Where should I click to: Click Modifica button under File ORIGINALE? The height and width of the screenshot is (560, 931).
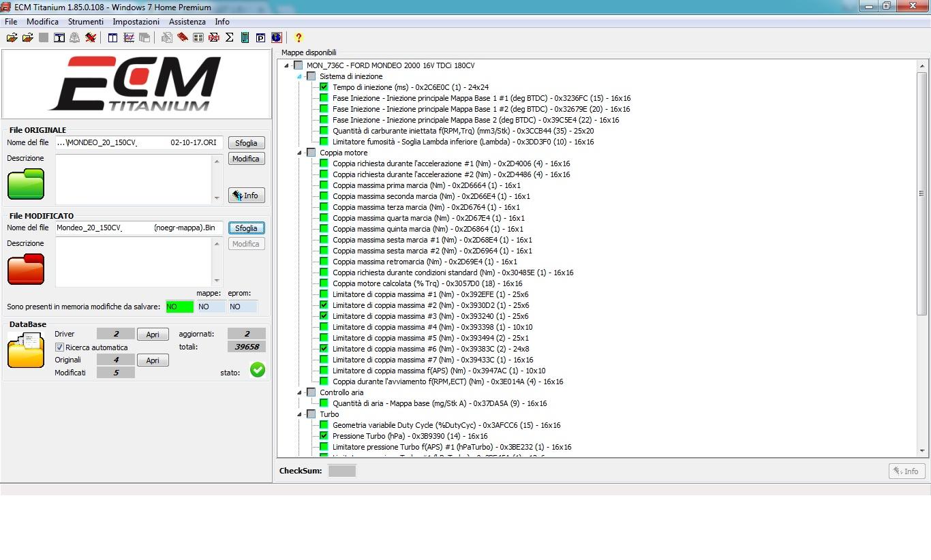246,159
